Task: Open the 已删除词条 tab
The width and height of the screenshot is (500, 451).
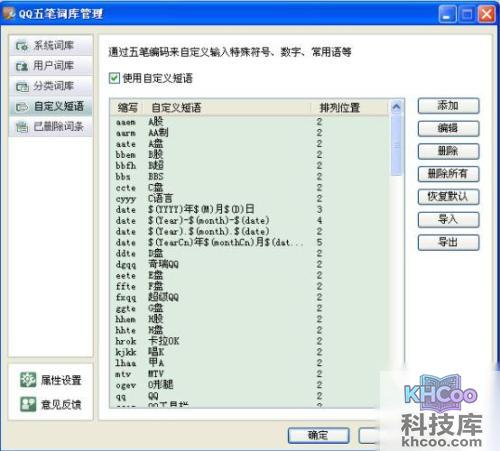Action: tap(51, 127)
